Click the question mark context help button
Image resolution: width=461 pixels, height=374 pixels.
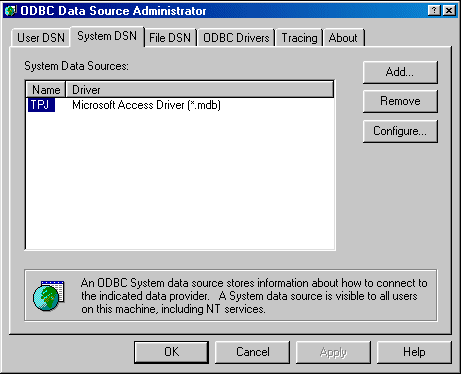pos(434,11)
